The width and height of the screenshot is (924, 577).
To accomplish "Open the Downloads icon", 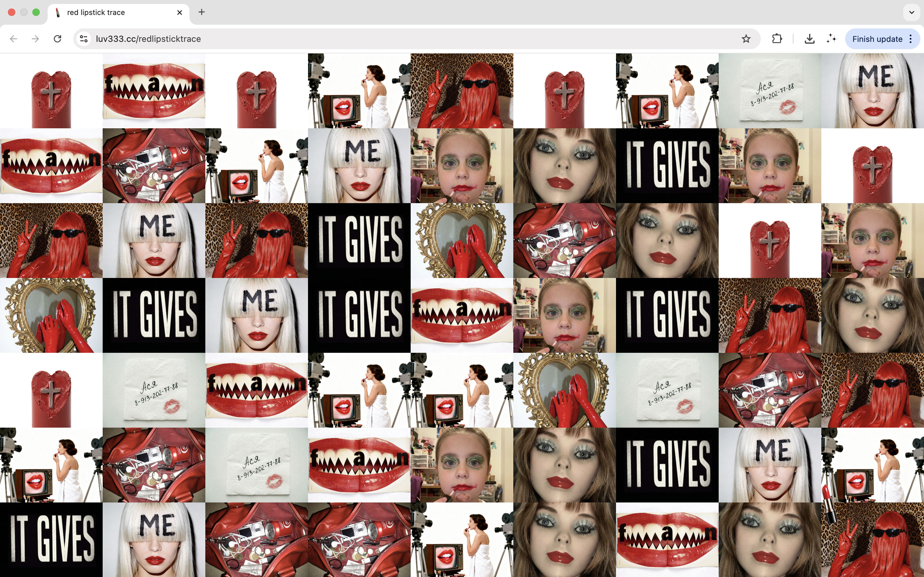I will 809,39.
